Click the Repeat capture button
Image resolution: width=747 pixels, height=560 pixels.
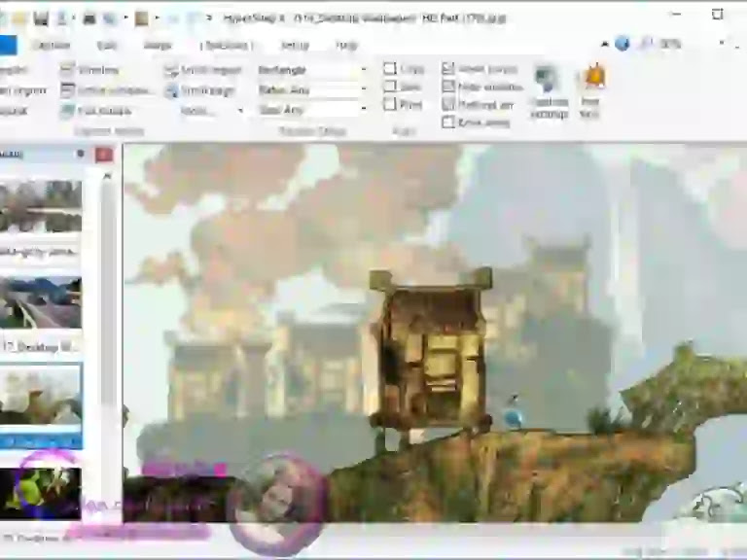tap(15, 111)
